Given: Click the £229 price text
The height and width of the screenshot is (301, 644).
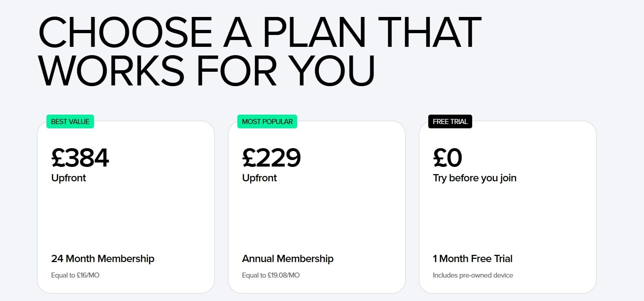Looking at the screenshot, I should coord(272,158).
